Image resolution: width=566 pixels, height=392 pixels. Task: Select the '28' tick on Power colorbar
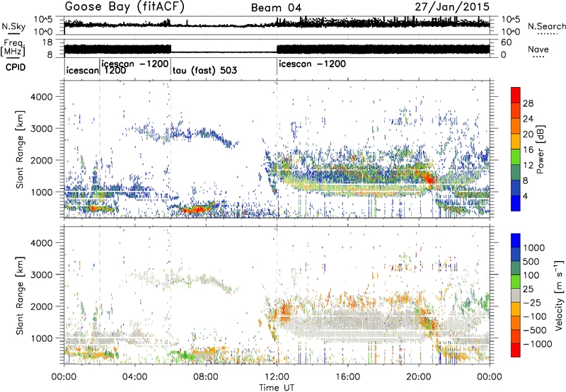(x=528, y=103)
